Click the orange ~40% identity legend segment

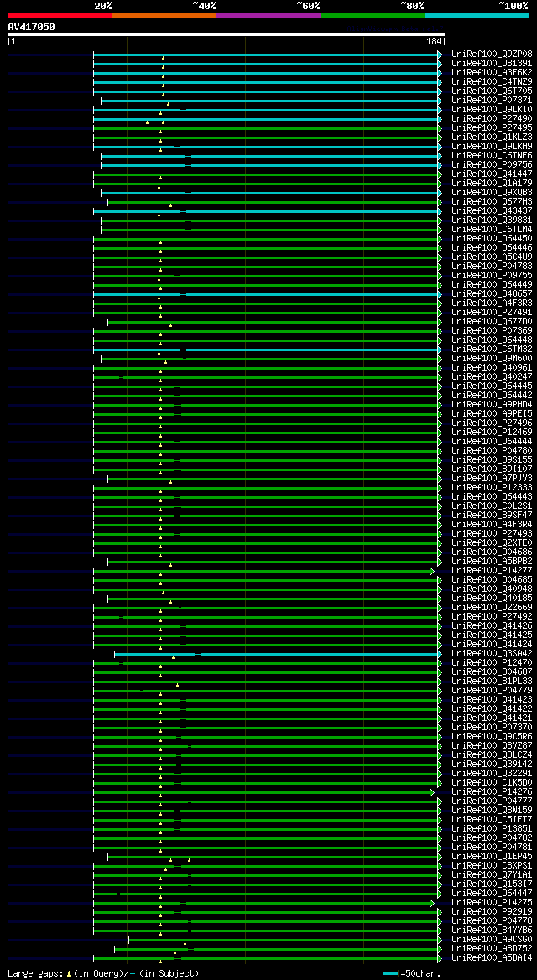click(164, 14)
